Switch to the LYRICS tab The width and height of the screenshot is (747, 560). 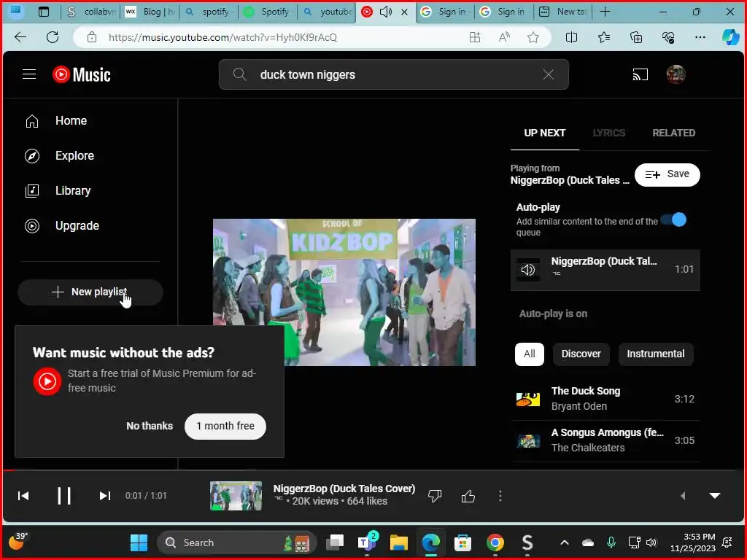(x=609, y=133)
